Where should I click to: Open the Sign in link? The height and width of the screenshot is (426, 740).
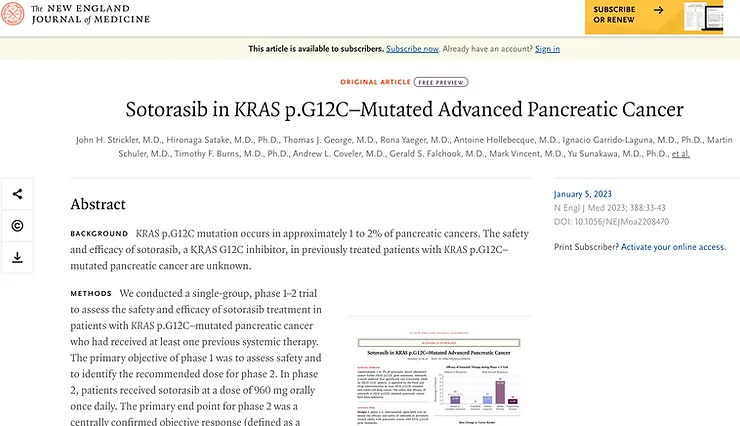(547, 49)
